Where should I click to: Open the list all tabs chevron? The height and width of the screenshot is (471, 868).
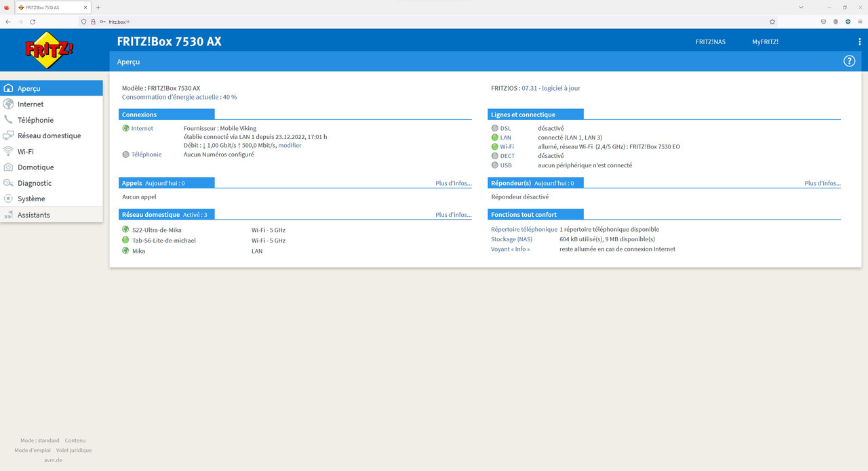[x=800, y=7]
